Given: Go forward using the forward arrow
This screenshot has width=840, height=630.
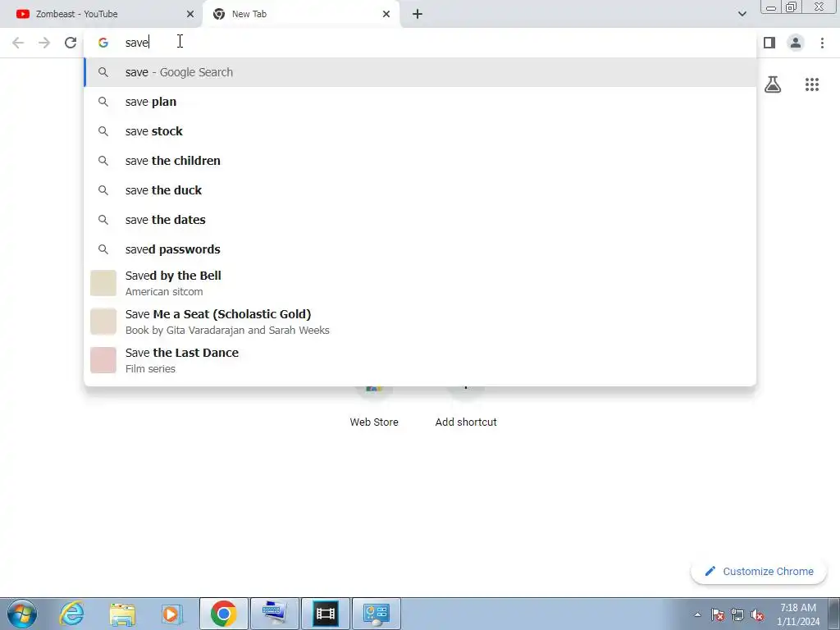Looking at the screenshot, I should tap(44, 43).
